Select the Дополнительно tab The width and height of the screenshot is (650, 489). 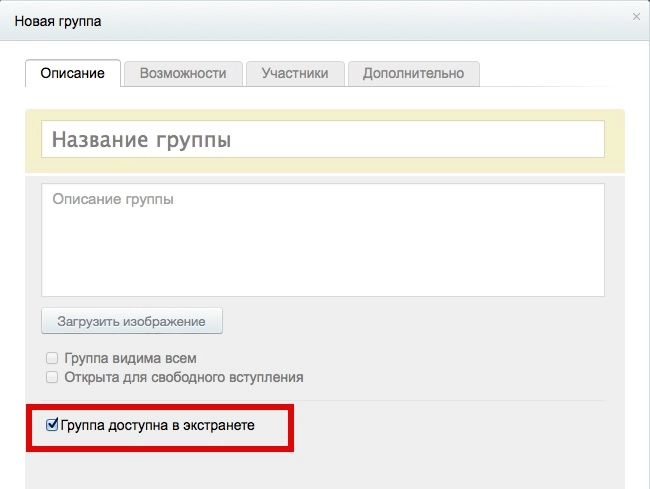coord(413,73)
